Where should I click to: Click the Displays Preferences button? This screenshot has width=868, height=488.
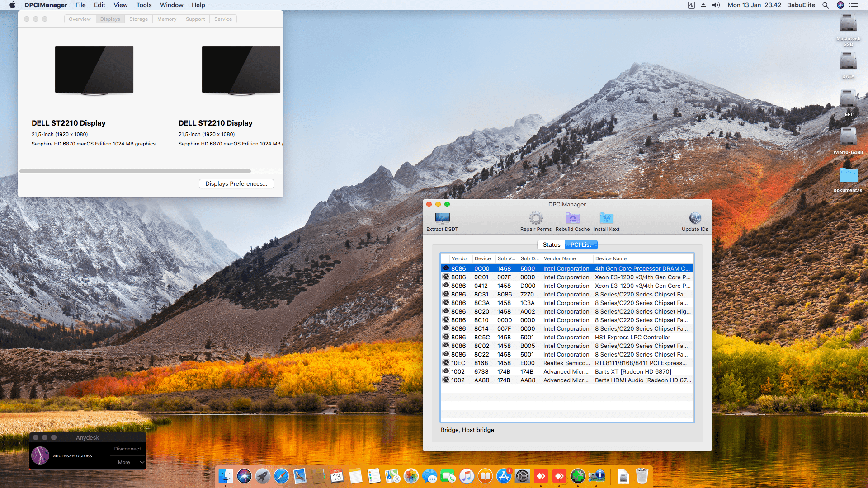236,183
